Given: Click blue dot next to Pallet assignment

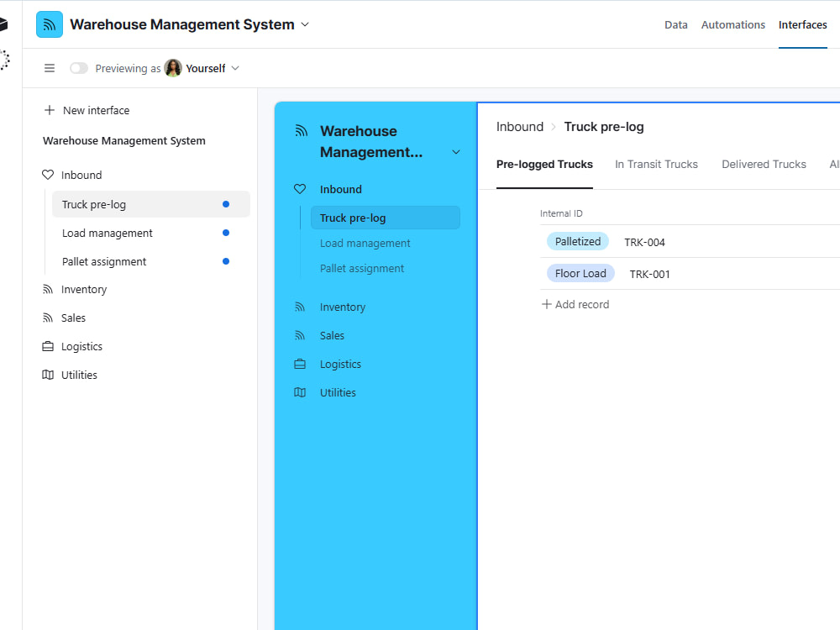Looking at the screenshot, I should pos(226,261).
